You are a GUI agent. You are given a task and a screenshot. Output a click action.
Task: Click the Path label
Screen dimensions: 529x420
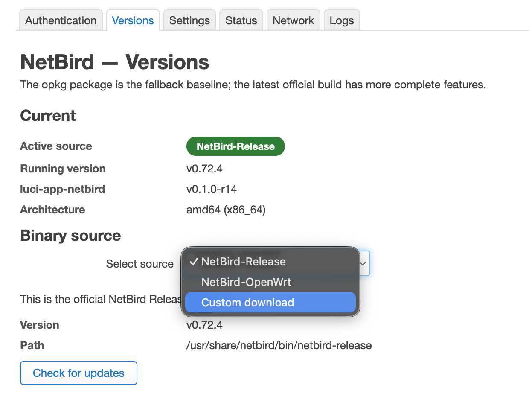tap(32, 345)
